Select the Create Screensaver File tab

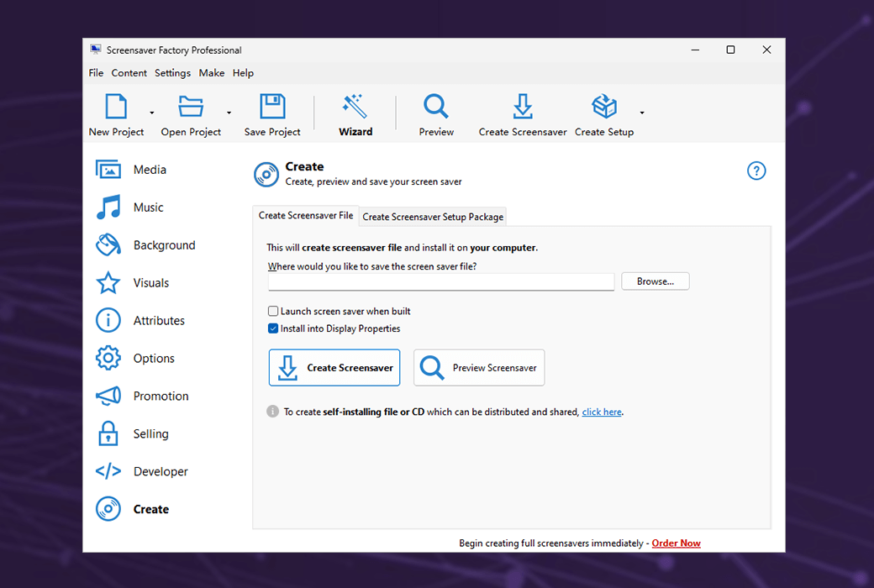pos(305,215)
